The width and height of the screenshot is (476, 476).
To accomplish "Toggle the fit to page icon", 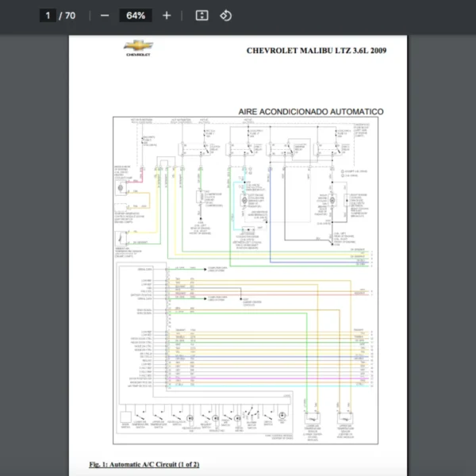I will click(x=202, y=15).
